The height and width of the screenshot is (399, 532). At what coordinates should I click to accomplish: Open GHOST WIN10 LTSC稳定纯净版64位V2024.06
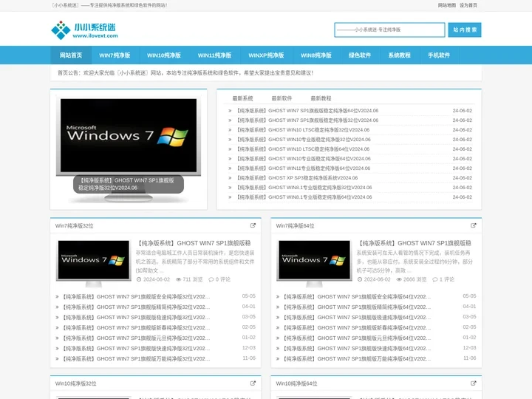click(x=303, y=149)
